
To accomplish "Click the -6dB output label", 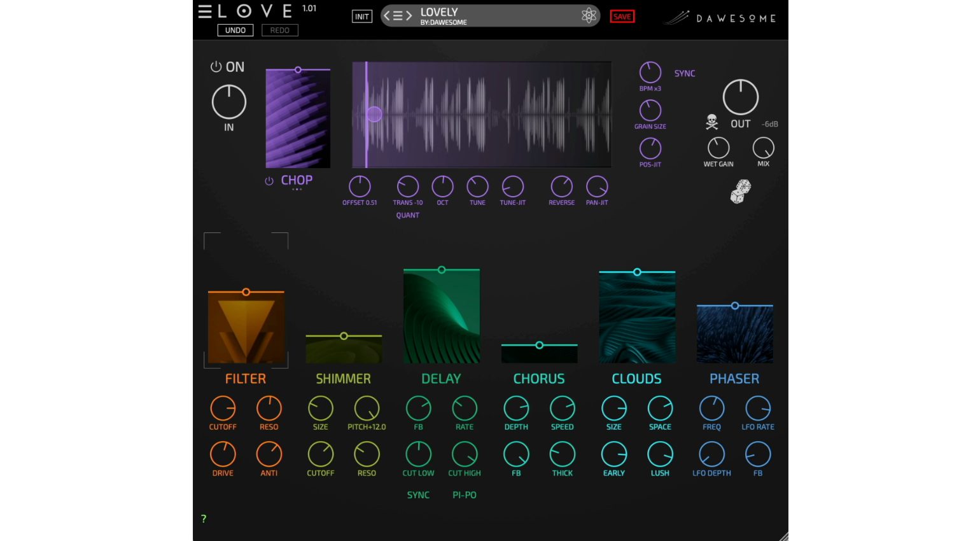I will (769, 124).
